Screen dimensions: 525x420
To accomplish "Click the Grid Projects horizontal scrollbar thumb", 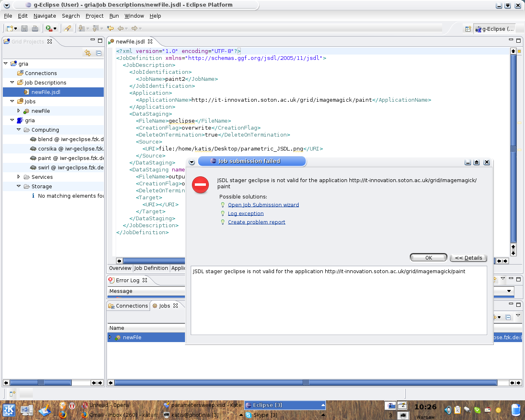I will (x=41, y=383).
